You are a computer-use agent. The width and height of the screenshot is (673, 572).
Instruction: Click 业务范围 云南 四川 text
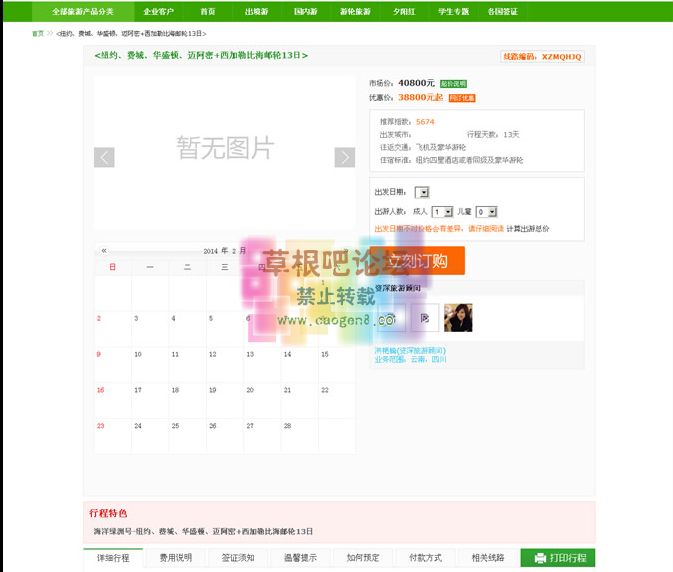point(410,359)
